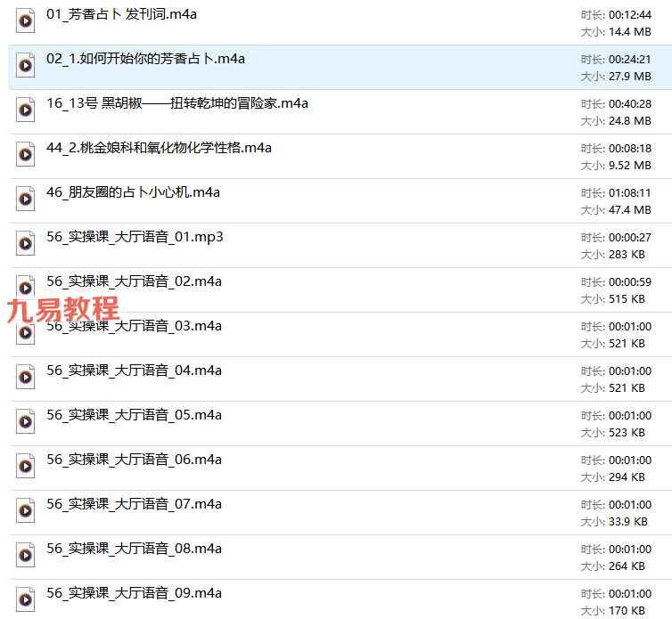
Task: Click the size value 24.8 MB
Action: (x=630, y=121)
